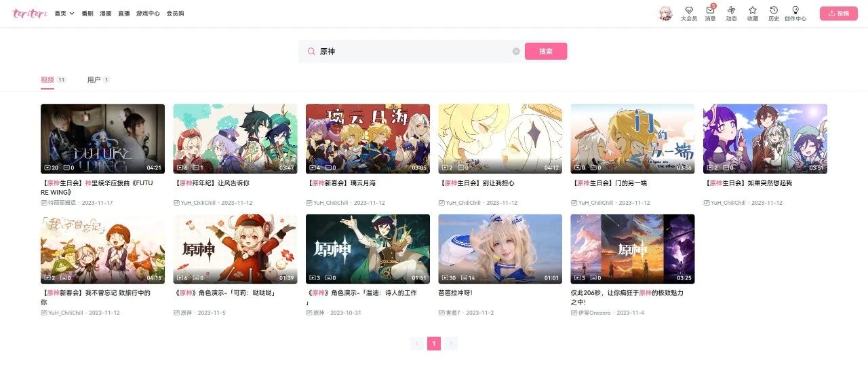Image resolution: width=868 pixels, height=369 pixels.
Task: Open uploader link 伊零Onezero
Action: coord(593,313)
